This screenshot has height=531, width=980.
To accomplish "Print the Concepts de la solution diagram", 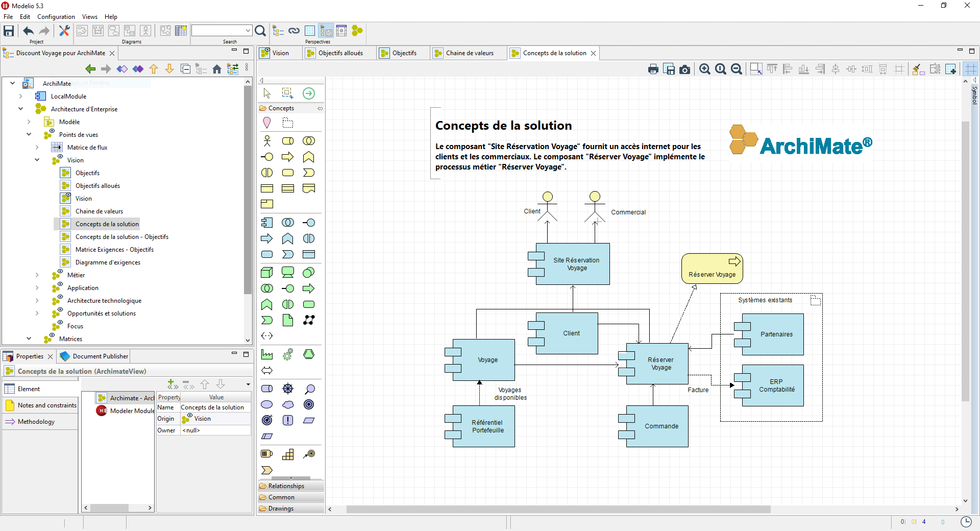I will (653, 69).
